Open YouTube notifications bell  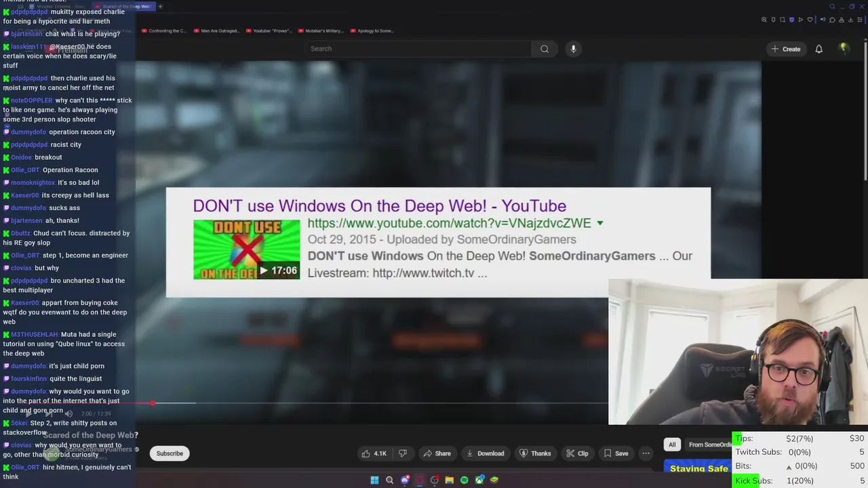tap(818, 49)
